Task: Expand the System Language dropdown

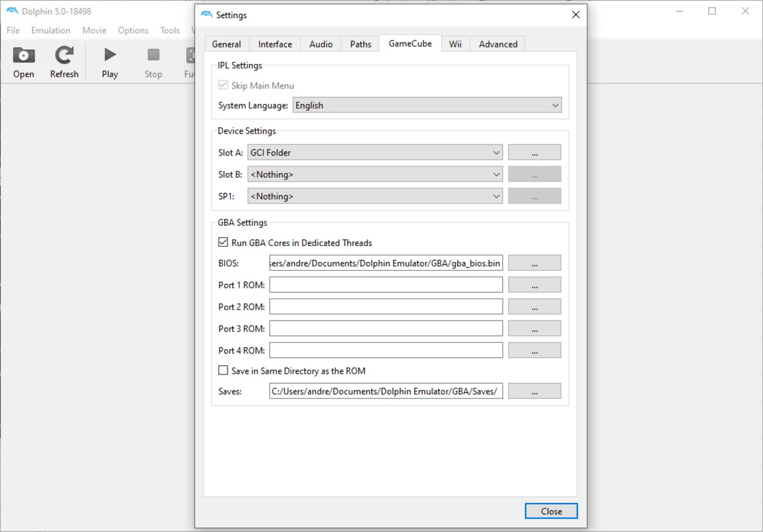Action: (x=427, y=106)
